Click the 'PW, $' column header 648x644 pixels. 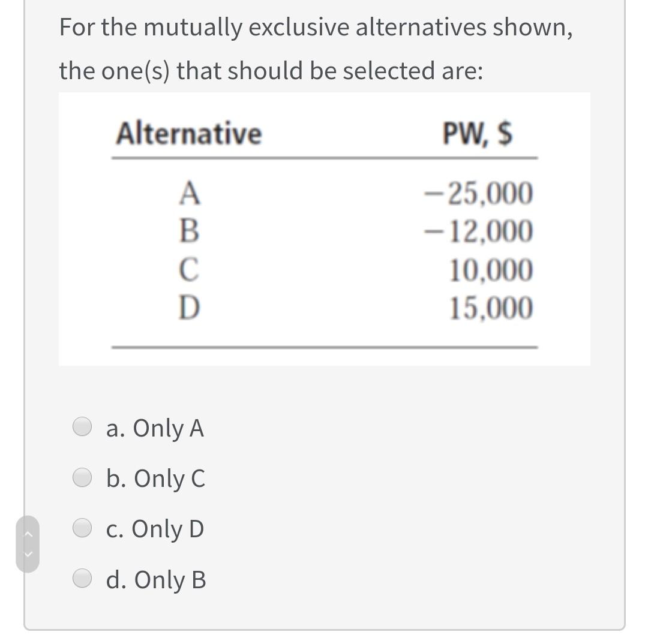point(478,133)
